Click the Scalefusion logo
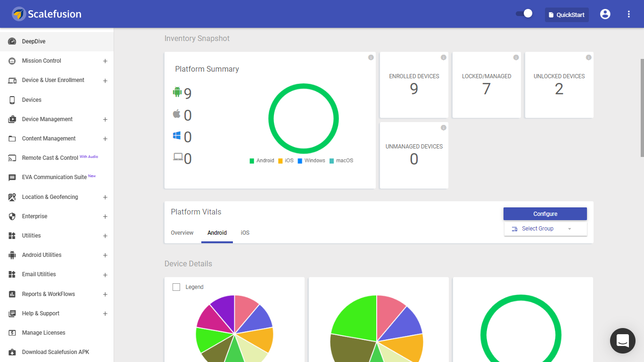Viewport: 644px width, 362px height. [47, 14]
